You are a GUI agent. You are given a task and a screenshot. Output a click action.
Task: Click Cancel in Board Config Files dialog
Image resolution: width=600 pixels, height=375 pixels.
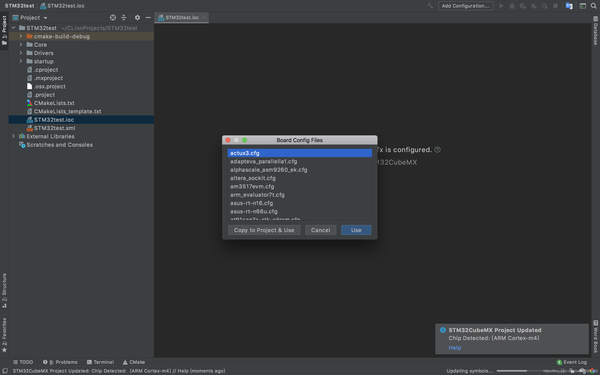pyautogui.click(x=321, y=230)
